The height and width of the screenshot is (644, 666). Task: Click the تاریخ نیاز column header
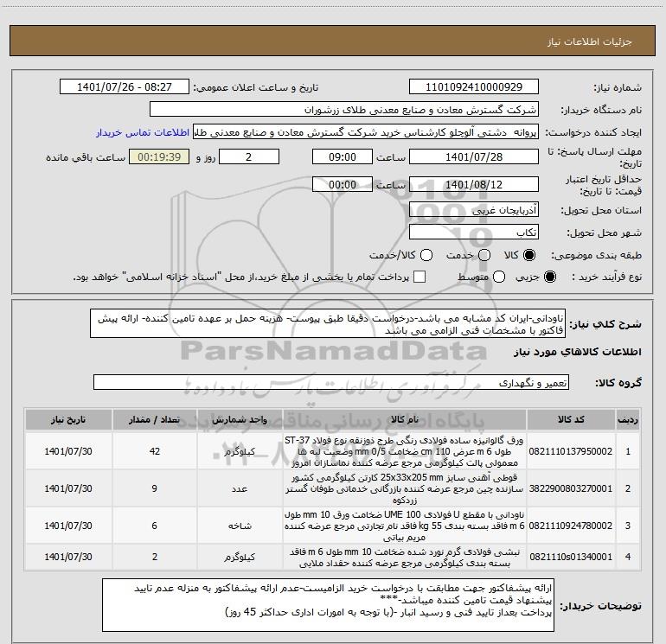tap(68, 420)
